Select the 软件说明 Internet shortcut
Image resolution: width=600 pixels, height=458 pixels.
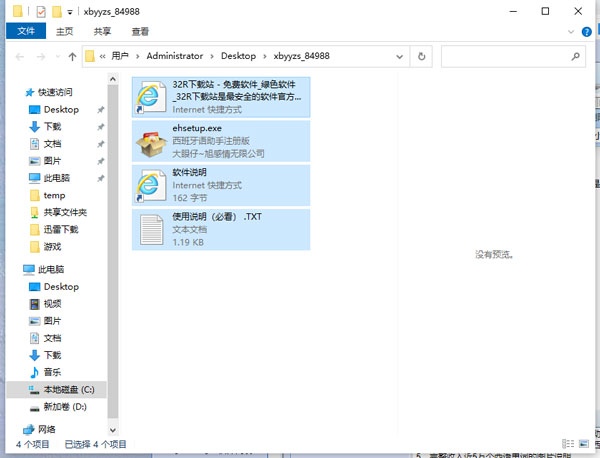point(221,185)
